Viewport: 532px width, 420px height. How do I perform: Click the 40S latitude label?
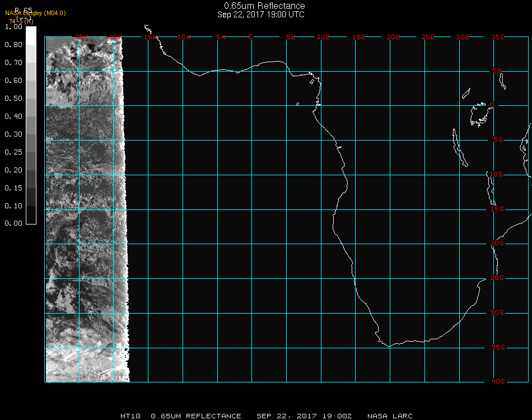click(x=498, y=381)
